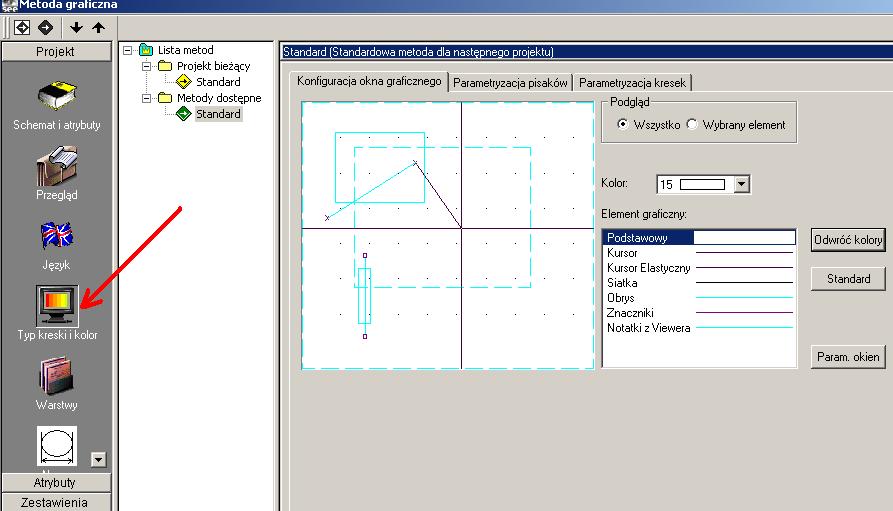Select Typ kreski i kolor monitor icon
893x511 pixels.
coord(57,306)
